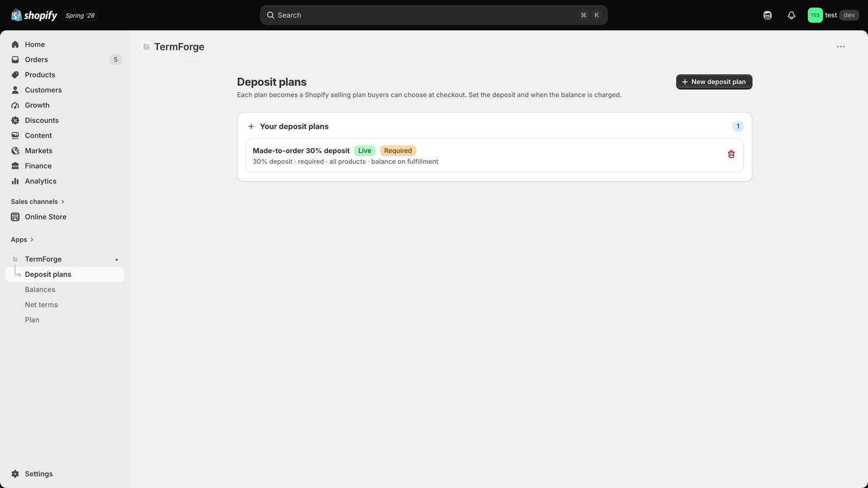Image resolution: width=868 pixels, height=488 pixels.
Task: Open the TermForge more actions menu
Action: pos(840,47)
